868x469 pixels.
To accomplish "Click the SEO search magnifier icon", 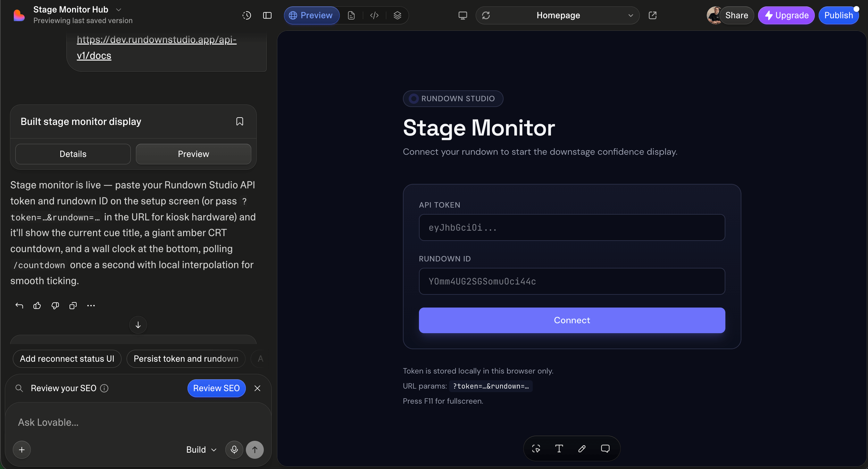I will [x=19, y=388].
